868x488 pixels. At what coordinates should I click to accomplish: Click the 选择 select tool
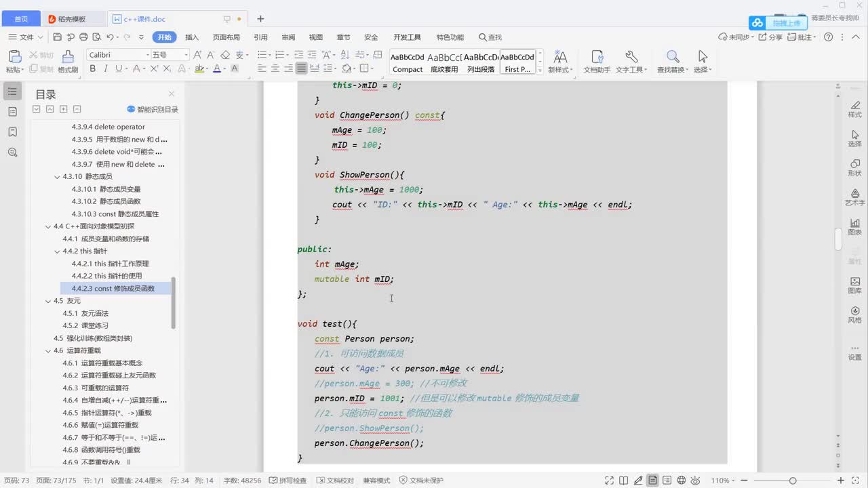tap(703, 62)
